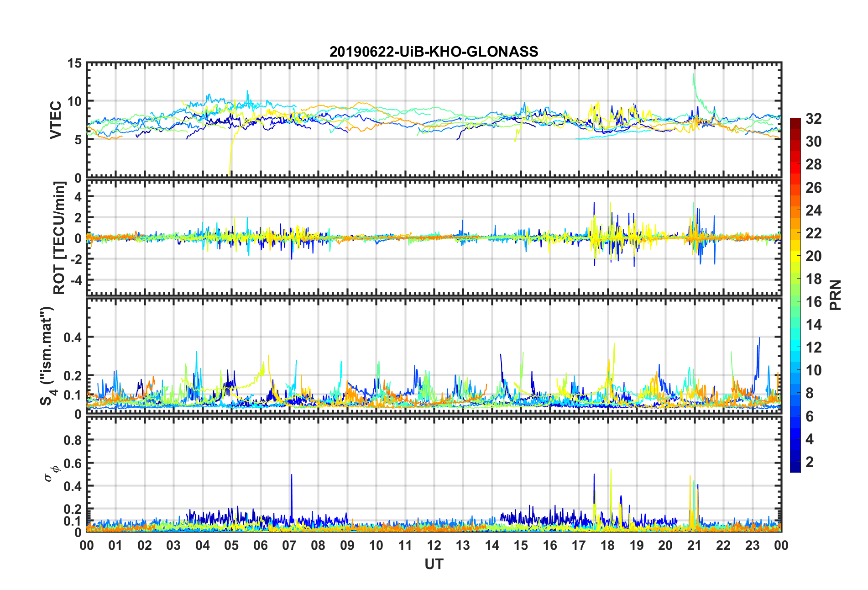Screen dimensions: 868x590
Task: Click the PRN colorbar tick label 20
Action: (814, 256)
